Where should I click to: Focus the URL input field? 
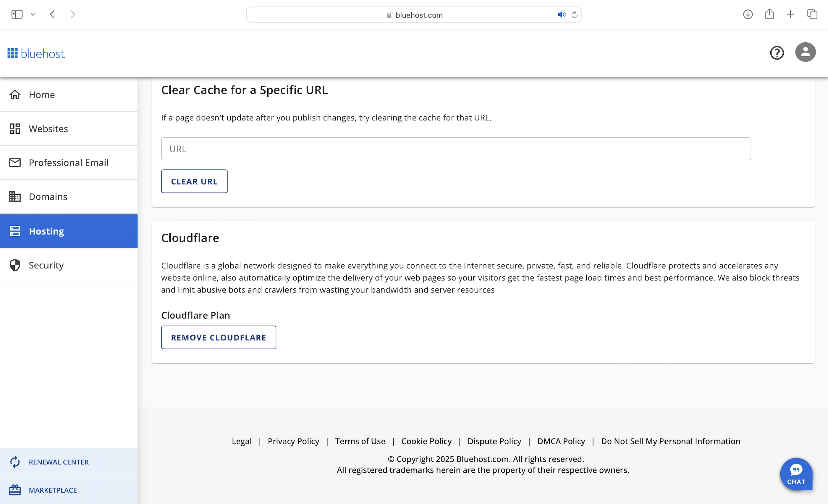pyautogui.click(x=456, y=149)
